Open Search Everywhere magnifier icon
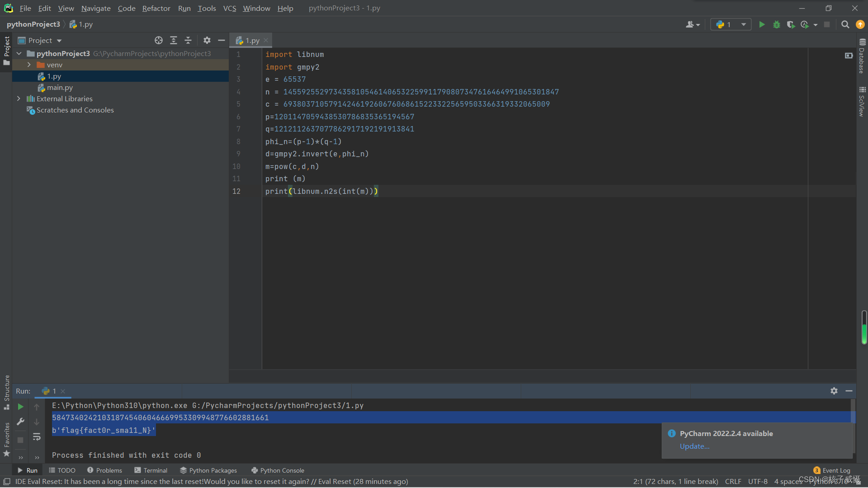This screenshot has height=488, width=868. tap(845, 24)
